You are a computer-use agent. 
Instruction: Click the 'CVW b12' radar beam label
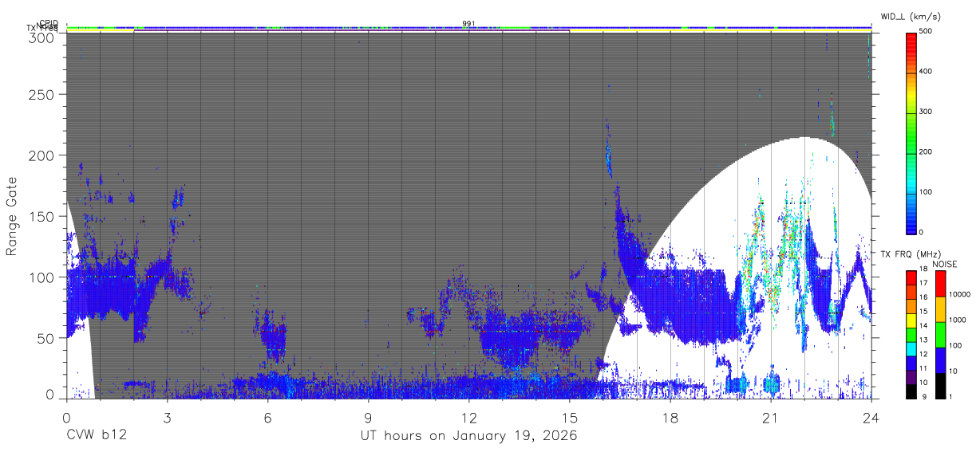pos(97,436)
